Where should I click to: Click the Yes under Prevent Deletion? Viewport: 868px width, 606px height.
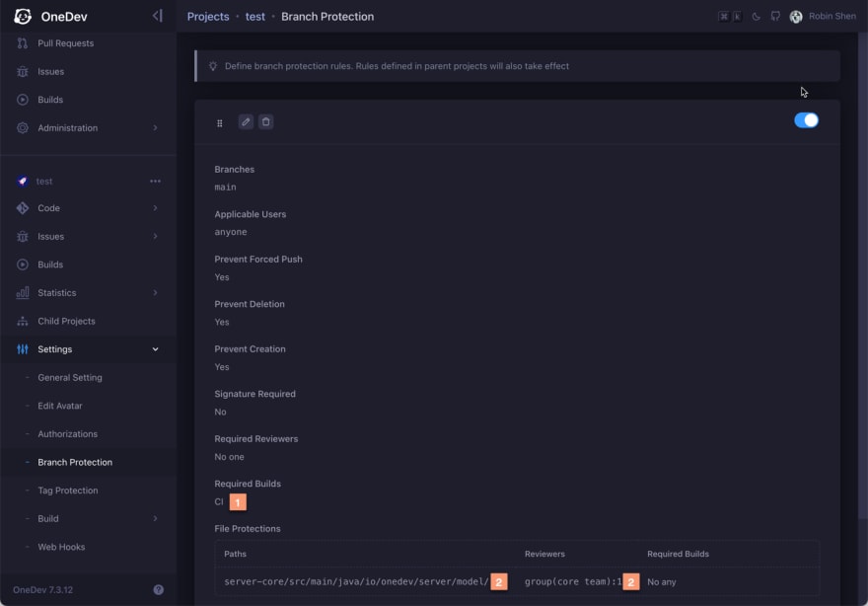tap(222, 322)
